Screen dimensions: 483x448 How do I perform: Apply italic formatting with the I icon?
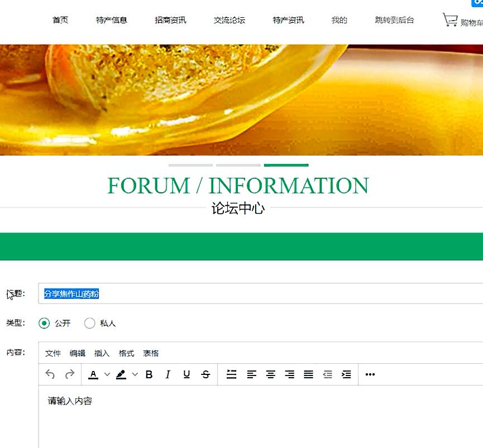click(168, 374)
